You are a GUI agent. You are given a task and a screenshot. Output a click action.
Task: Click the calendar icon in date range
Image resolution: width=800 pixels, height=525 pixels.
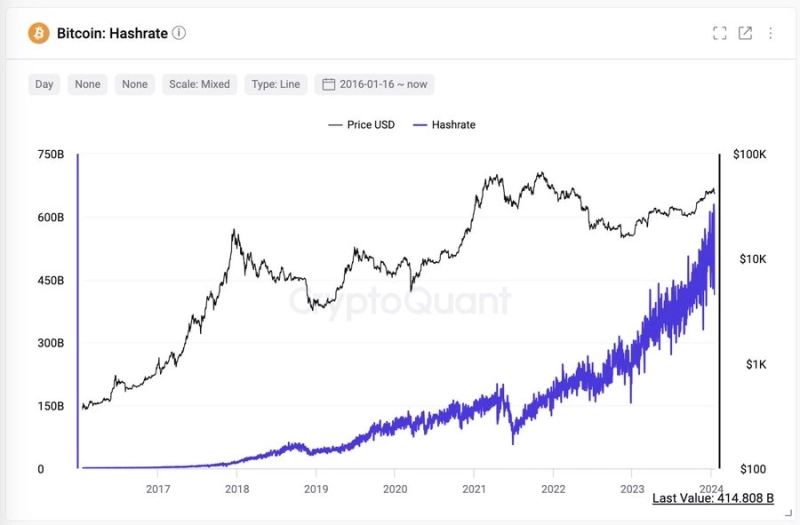click(327, 84)
